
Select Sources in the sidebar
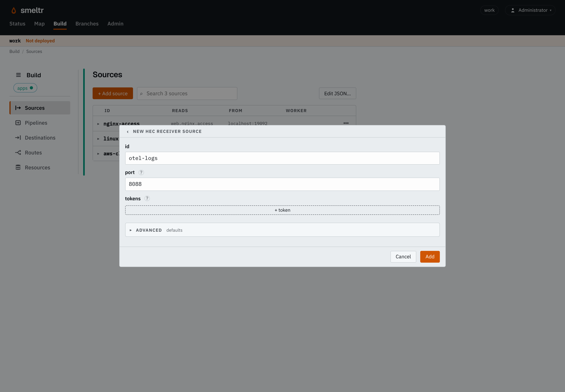click(x=40, y=108)
